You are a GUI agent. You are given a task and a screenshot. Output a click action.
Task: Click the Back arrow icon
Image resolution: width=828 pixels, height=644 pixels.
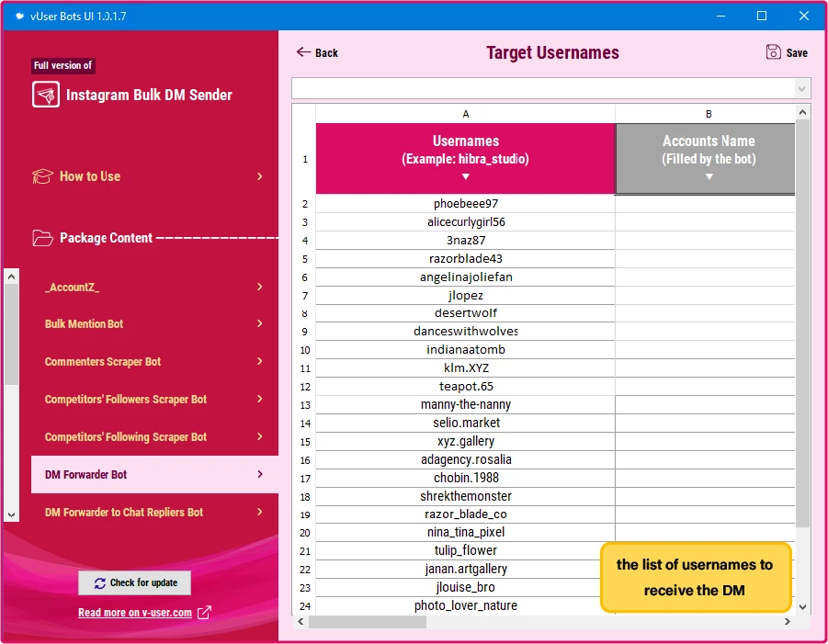tap(303, 51)
